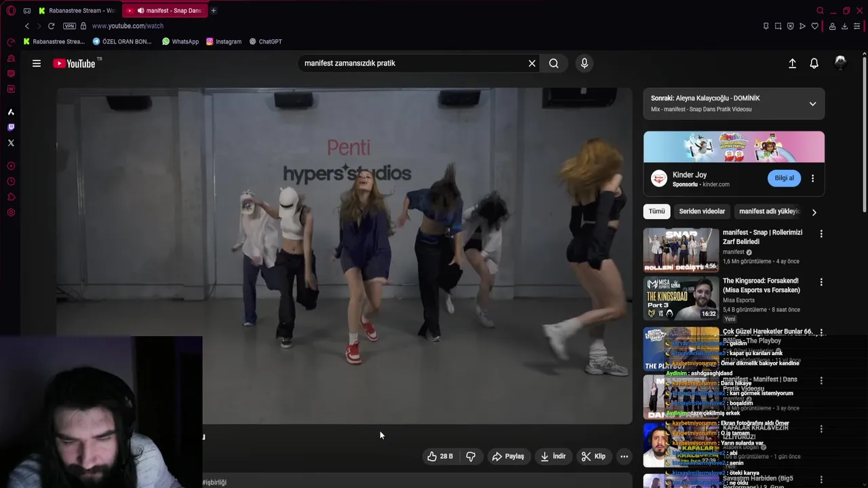This screenshot has height=488, width=868.
Task: Open the sidebar Aria assistant icon
Action: pos(11,112)
